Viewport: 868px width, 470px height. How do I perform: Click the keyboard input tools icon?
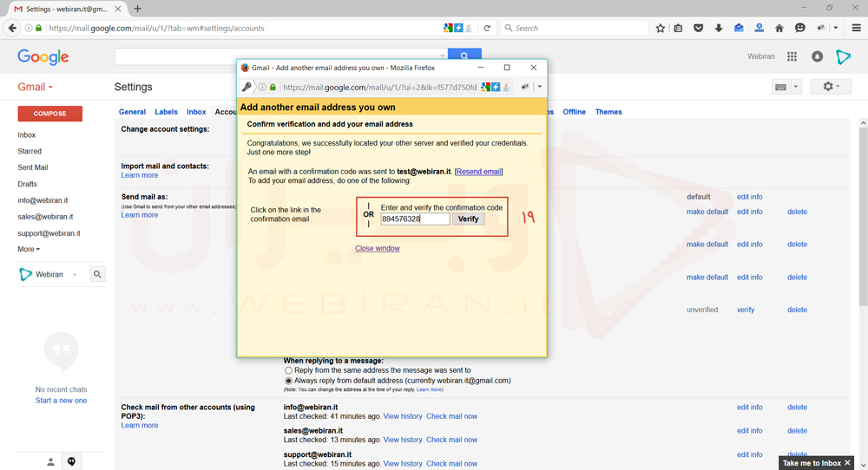(x=780, y=87)
